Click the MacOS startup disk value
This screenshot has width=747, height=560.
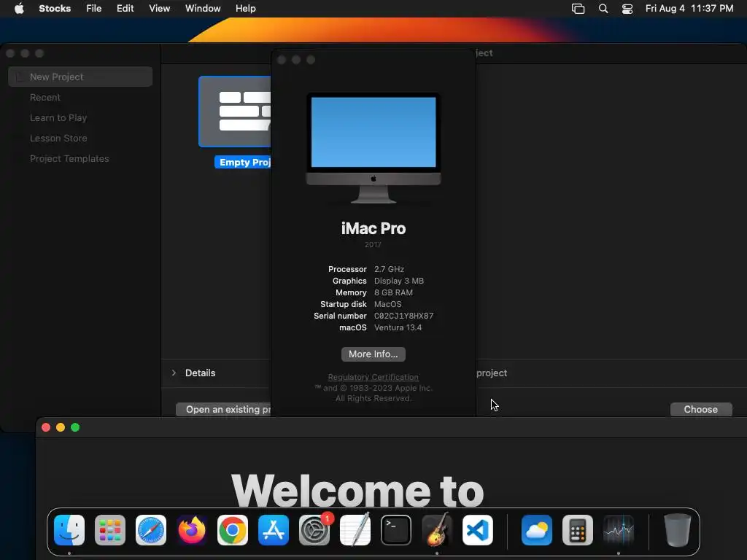(x=388, y=304)
